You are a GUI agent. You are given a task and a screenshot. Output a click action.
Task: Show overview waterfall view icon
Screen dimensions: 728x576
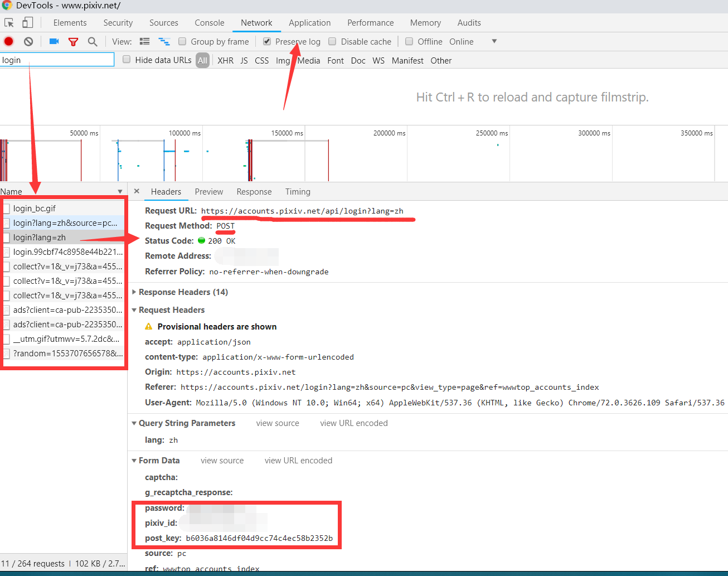pos(164,41)
